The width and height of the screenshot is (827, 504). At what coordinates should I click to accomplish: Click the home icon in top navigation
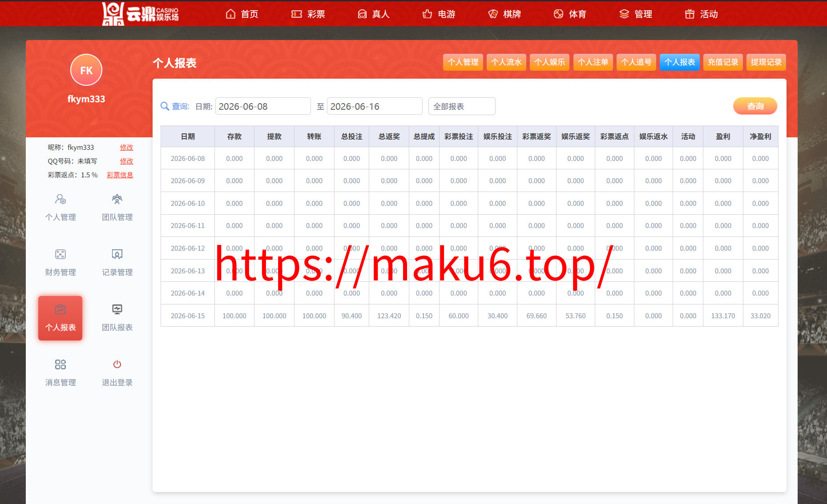(x=230, y=14)
